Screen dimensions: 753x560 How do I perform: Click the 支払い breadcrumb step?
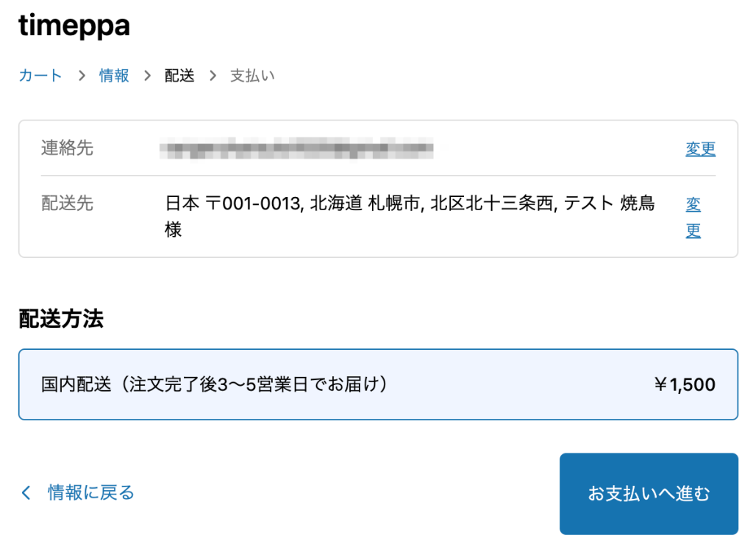(x=253, y=75)
